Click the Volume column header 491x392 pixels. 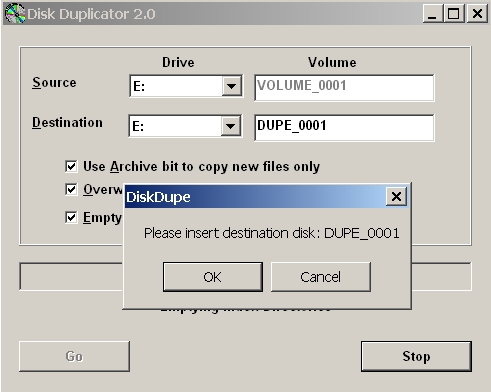pyautogui.click(x=332, y=62)
